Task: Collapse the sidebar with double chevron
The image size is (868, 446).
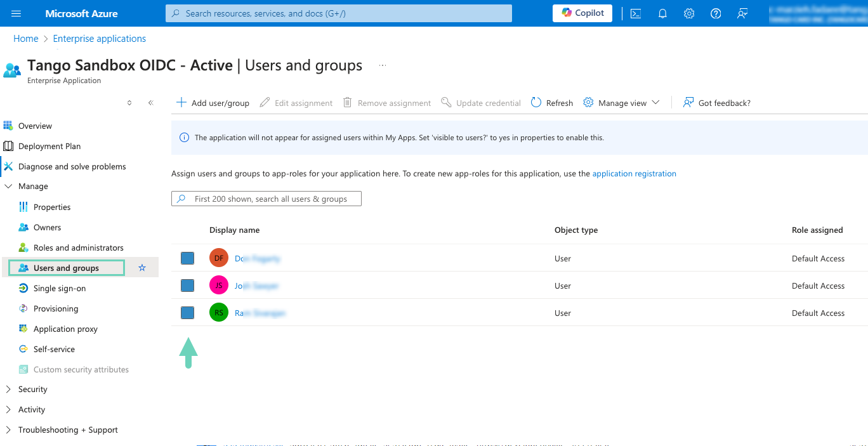Action: [x=150, y=103]
